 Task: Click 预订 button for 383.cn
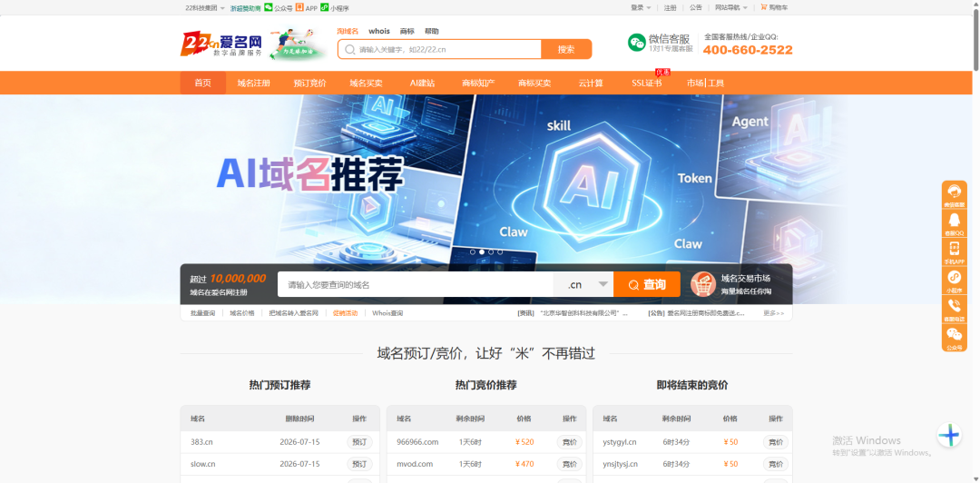point(359,442)
